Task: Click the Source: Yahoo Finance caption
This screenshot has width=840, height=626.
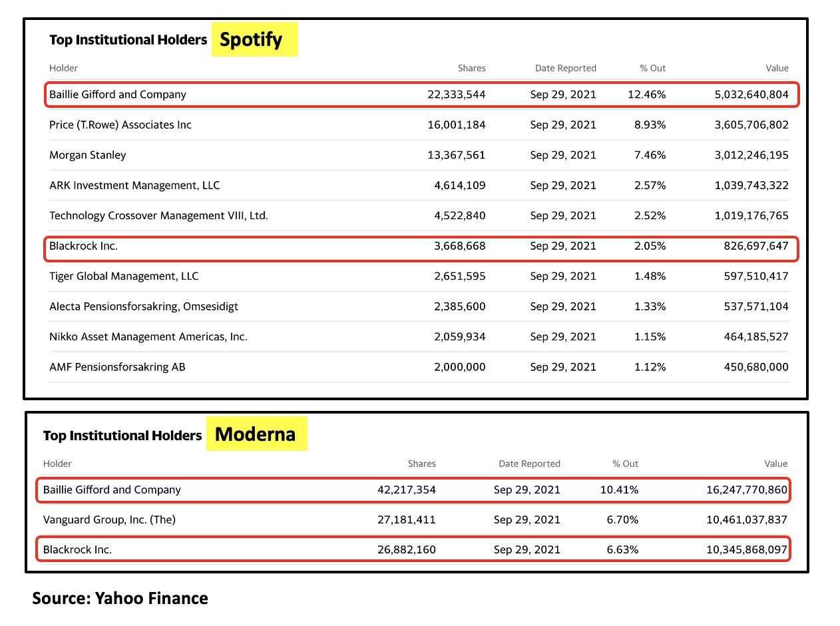Action: click(x=120, y=598)
